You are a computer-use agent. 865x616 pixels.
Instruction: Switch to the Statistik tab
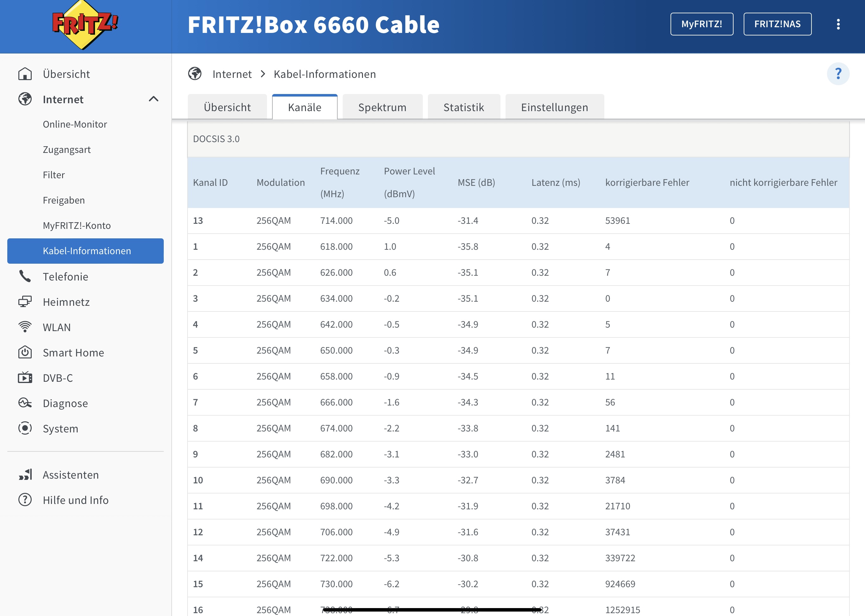(x=463, y=107)
